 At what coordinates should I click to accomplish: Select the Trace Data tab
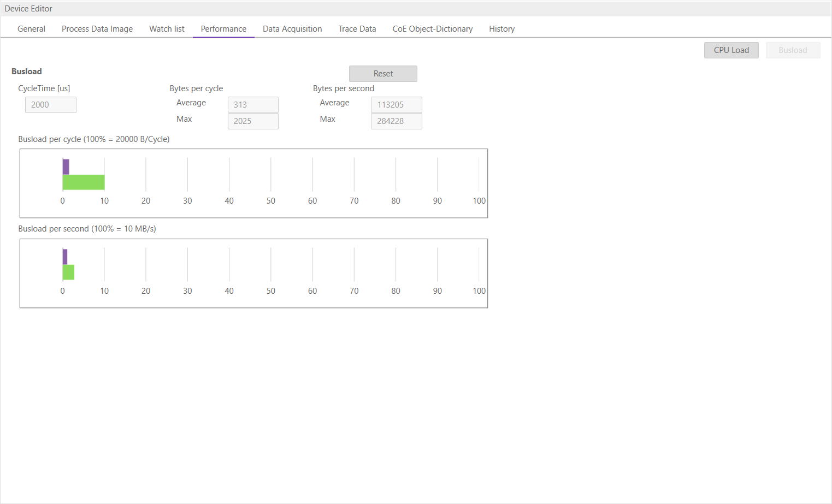(357, 28)
